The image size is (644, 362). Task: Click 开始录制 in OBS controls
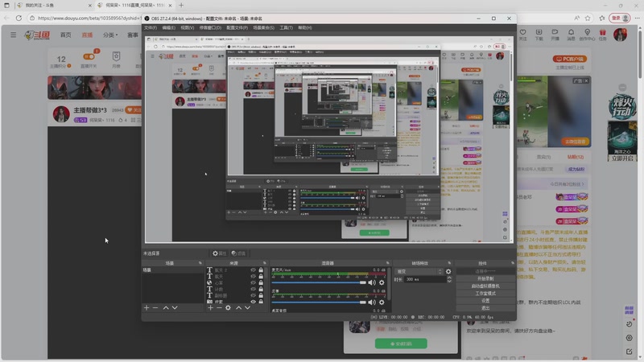coord(485,278)
